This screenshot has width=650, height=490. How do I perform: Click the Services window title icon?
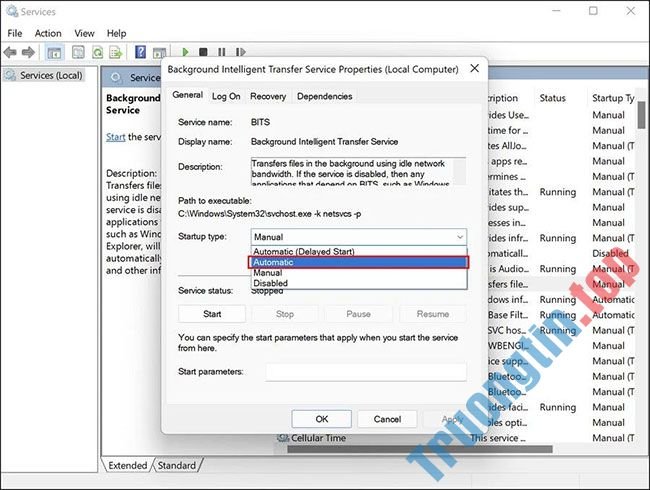(12, 11)
